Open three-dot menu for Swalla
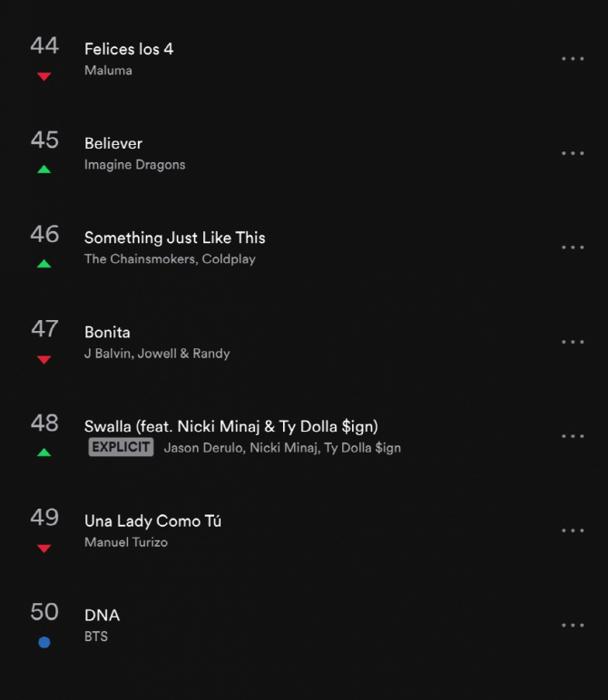 tap(573, 436)
